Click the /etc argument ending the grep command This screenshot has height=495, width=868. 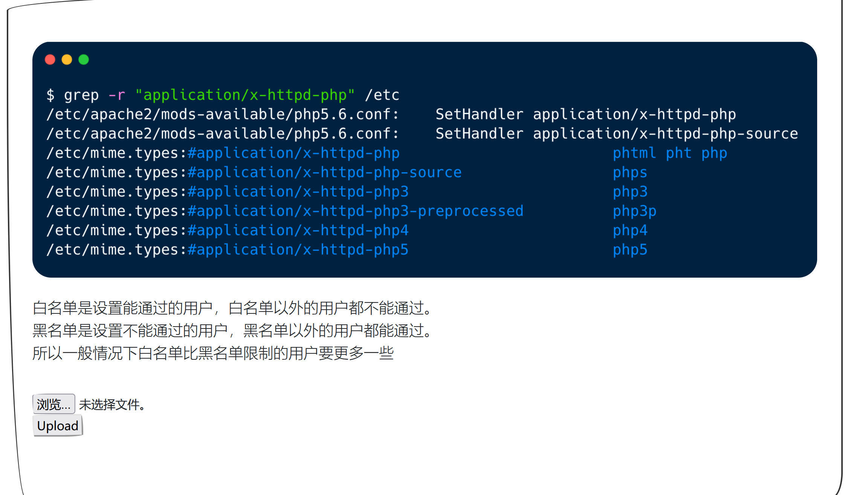tap(382, 95)
